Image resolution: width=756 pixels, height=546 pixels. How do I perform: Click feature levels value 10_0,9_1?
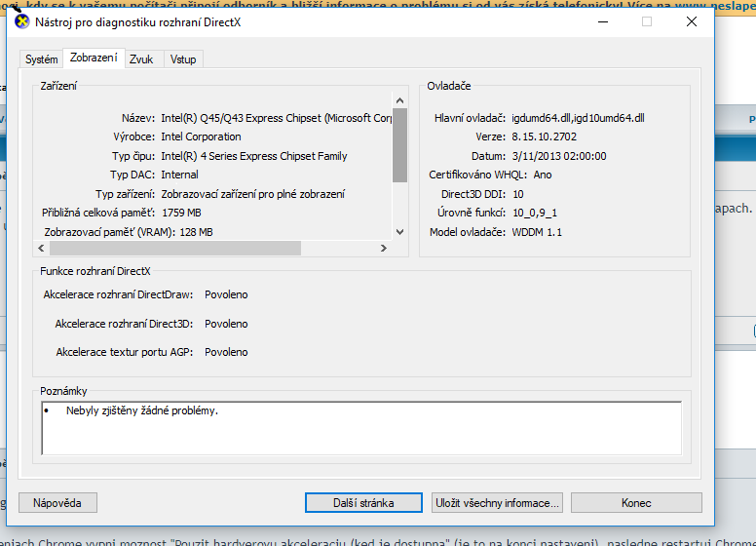pos(535,213)
